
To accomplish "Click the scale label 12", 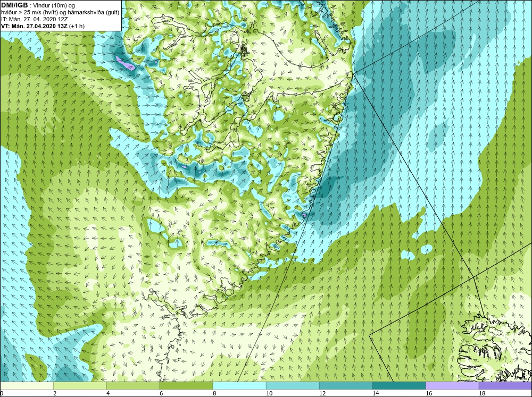I will coord(322,393).
